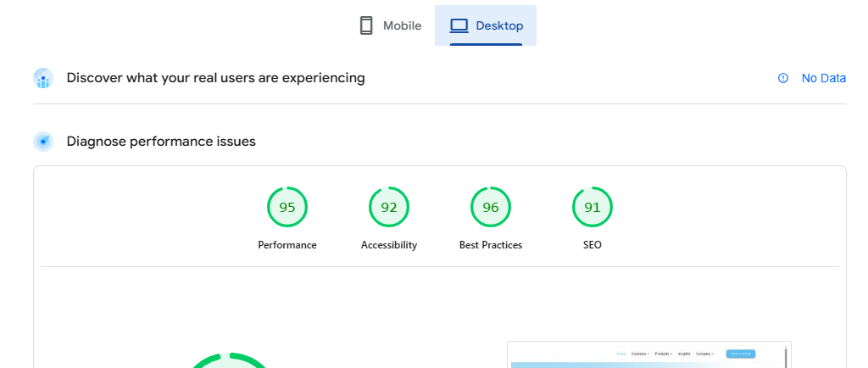Click the Diagnose performance issues heading
Screen dimensions: 868x368
pyautogui.click(x=161, y=142)
